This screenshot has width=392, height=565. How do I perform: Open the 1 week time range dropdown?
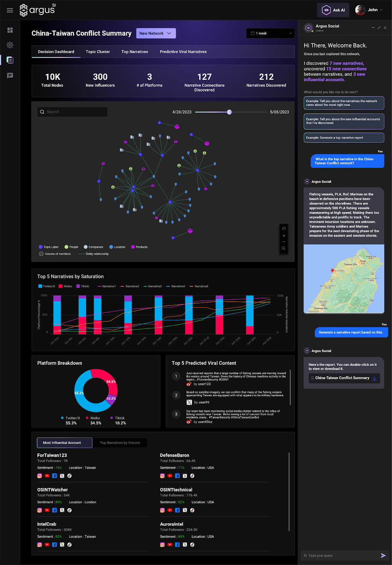tap(270, 33)
